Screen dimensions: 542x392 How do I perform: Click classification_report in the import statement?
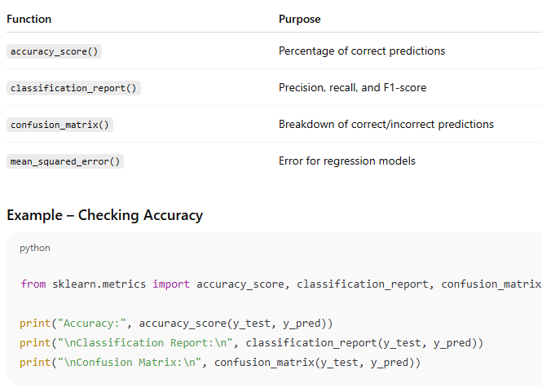point(363,284)
